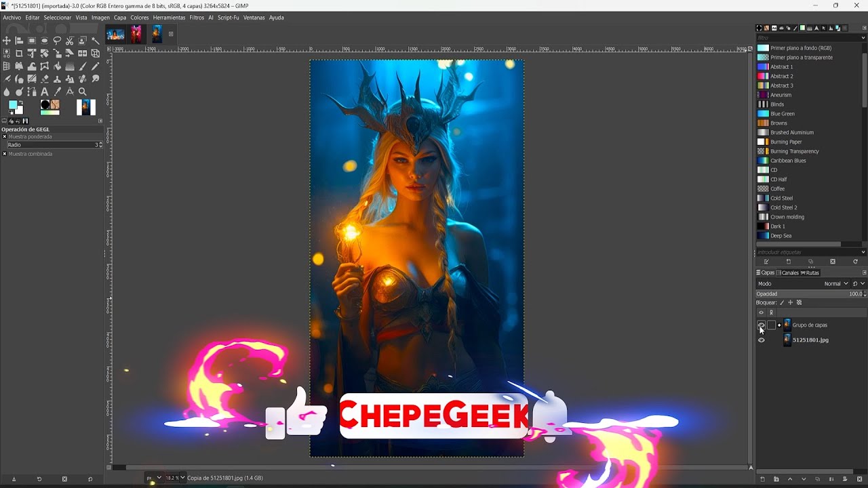Toggle visibility of Grupo de capas layer
Image resolution: width=868 pixels, height=488 pixels.
tap(762, 325)
